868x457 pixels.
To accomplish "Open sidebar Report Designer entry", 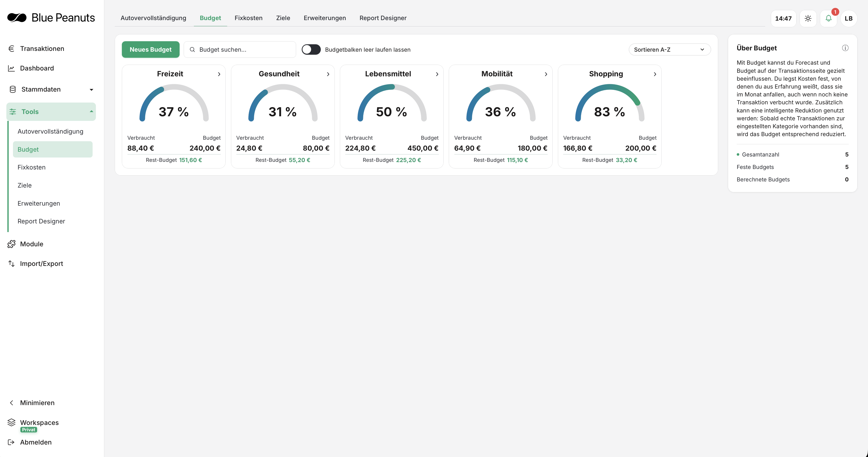I will (41, 221).
